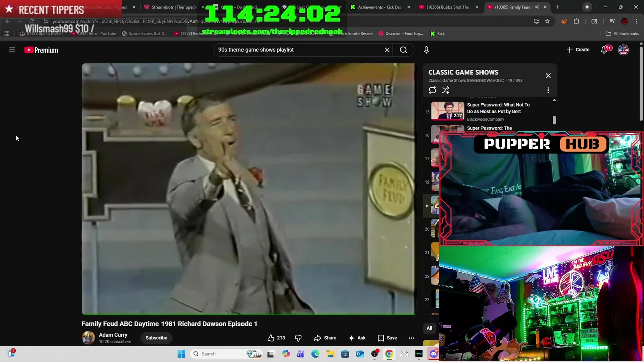The image size is (644, 362).
Task: Open the Chrome extensions puzzle icon
Action: 577,21
